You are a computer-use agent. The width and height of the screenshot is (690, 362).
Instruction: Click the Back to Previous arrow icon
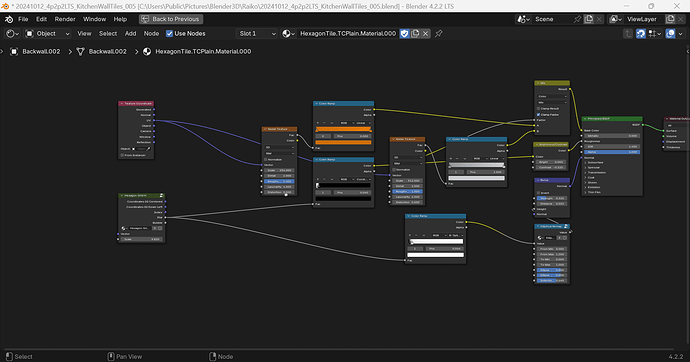(145, 19)
